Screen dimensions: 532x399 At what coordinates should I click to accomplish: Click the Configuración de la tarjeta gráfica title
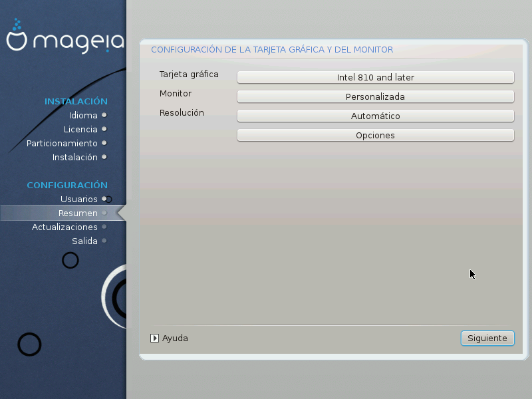(x=272, y=49)
